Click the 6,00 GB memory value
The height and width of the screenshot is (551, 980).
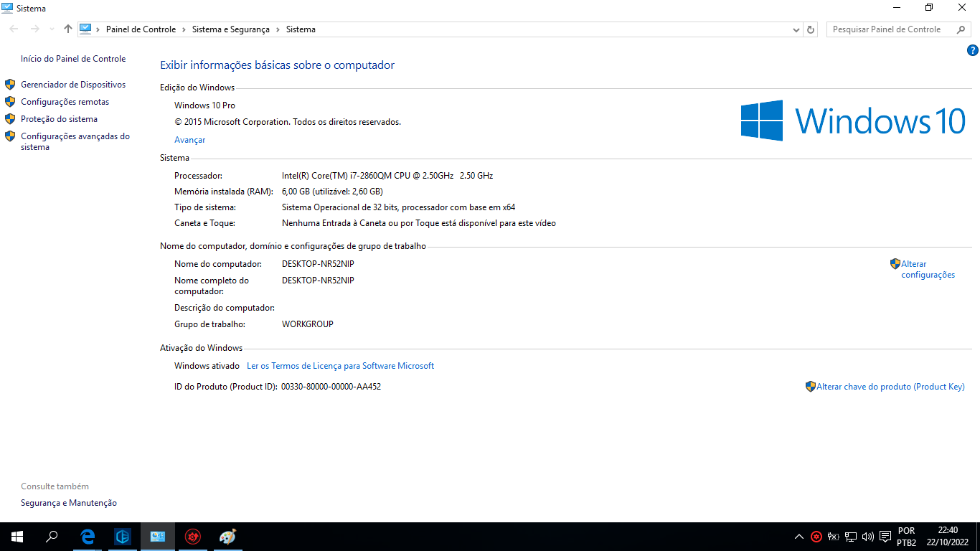[x=332, y=192]
